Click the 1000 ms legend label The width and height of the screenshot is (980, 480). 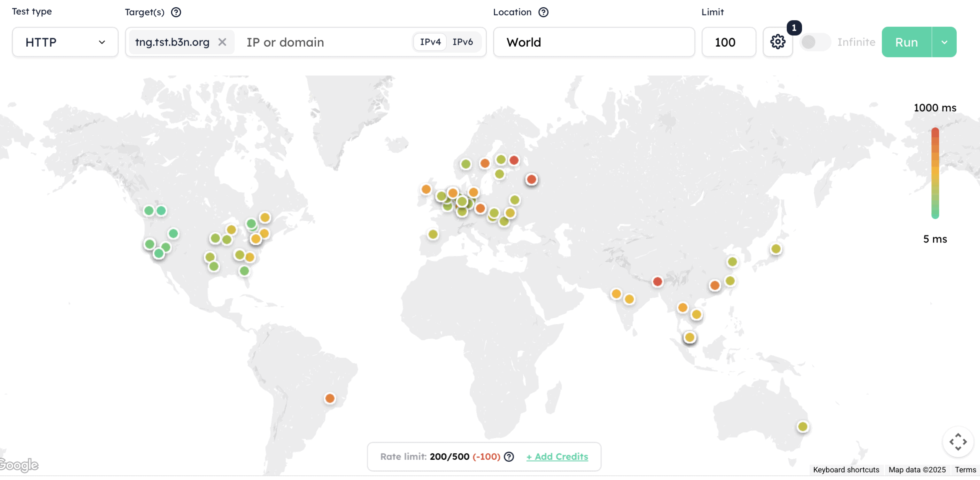[x=935, y=107]
